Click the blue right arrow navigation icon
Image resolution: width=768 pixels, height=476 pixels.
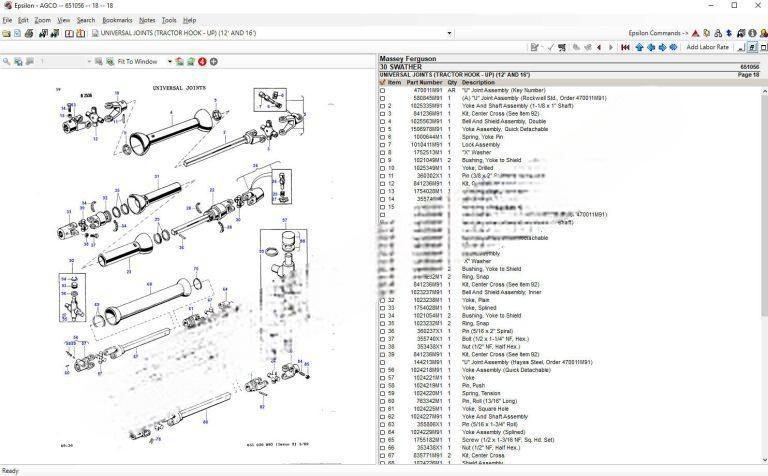662,48
